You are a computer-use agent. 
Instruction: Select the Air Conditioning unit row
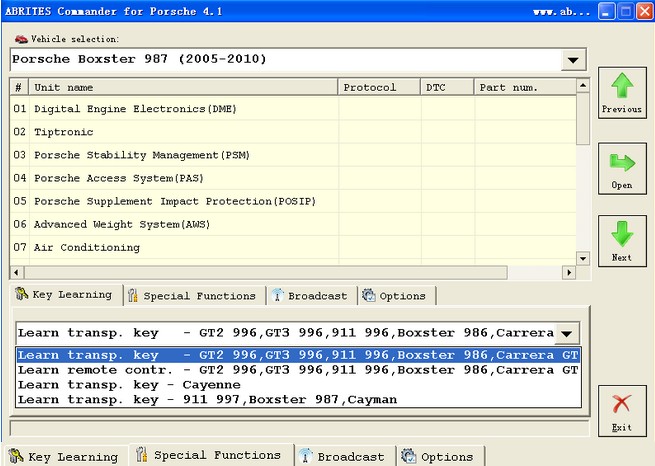[292, 247]
